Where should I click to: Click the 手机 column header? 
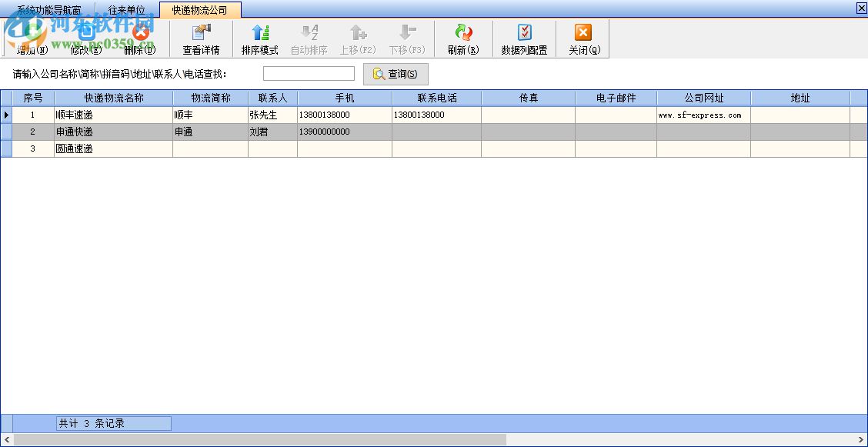(x=343, y=98)
